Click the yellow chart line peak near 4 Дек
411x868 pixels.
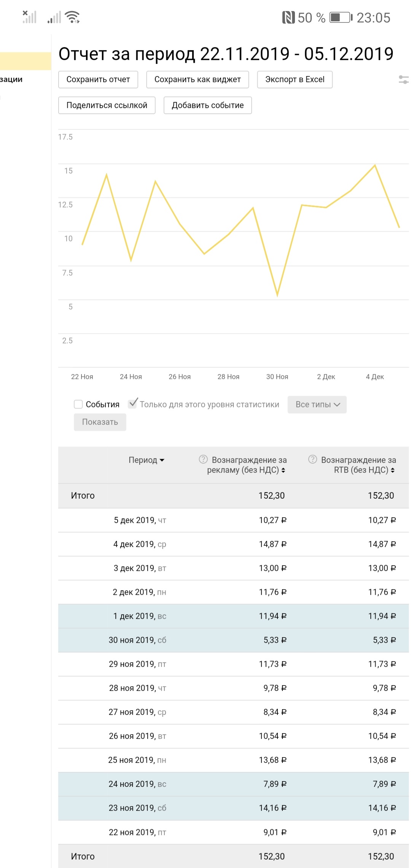[x=375, y=165]
